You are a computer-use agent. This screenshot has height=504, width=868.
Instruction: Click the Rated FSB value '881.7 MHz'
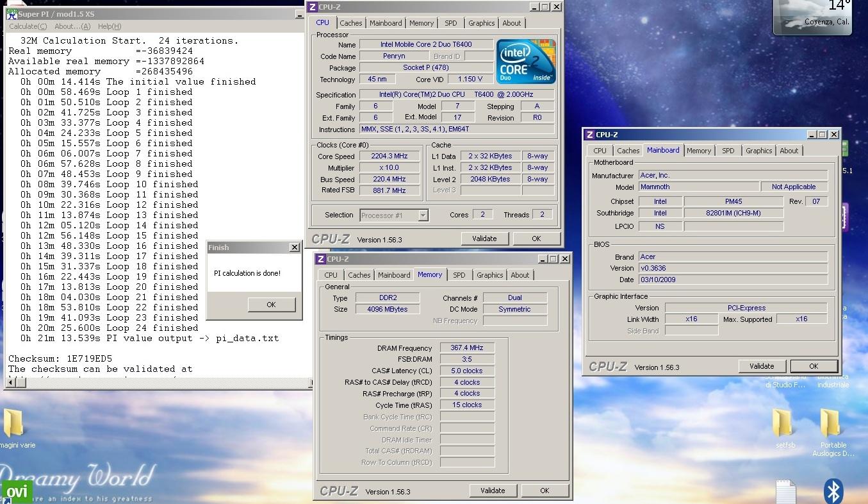coord(389,191)
